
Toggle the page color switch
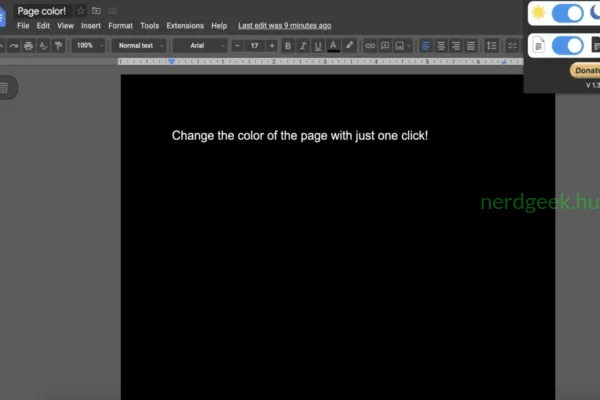coord(567,46)
